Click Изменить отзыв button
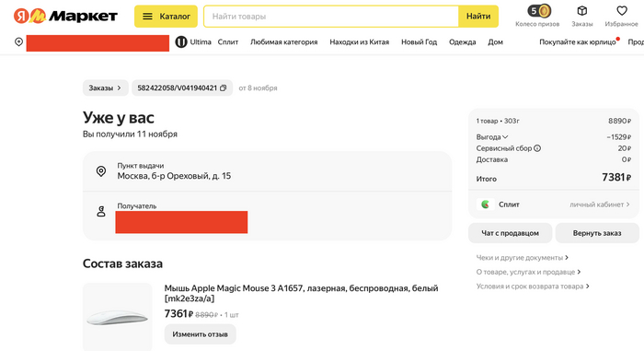Screen dimensions: 644x351 pos(200,334)
